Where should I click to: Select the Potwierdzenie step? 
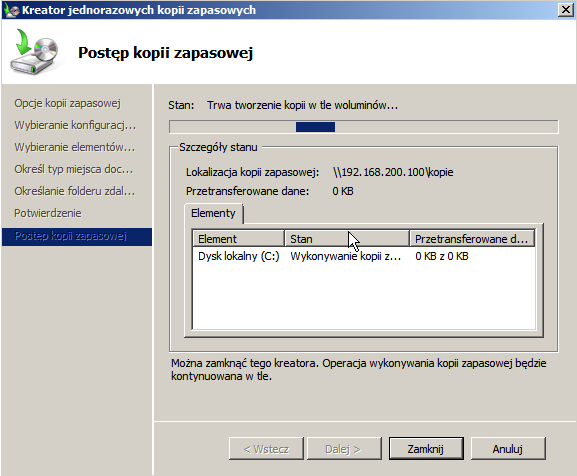[x=48, y=213]
